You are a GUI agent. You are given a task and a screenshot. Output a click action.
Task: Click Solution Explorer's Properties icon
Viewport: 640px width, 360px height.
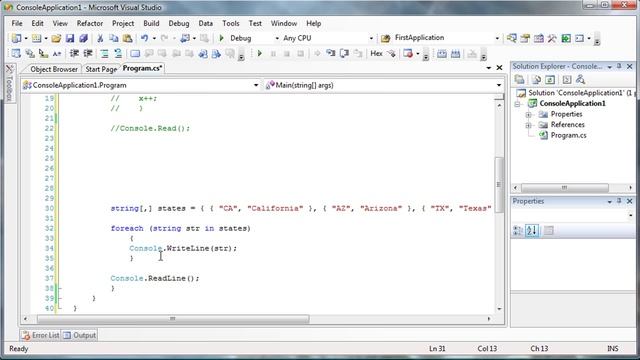coord(519,80)
